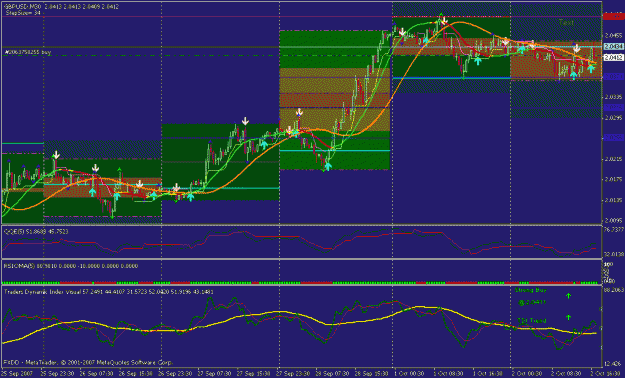Click the 2.0135 price axis value
The width and height of the screenshot is (625, 378).
coord(614,200)
